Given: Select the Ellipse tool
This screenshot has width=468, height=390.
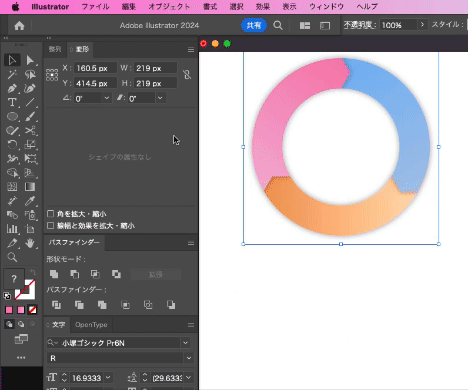Looking at the screenshot, I should (x=12, y=116).
